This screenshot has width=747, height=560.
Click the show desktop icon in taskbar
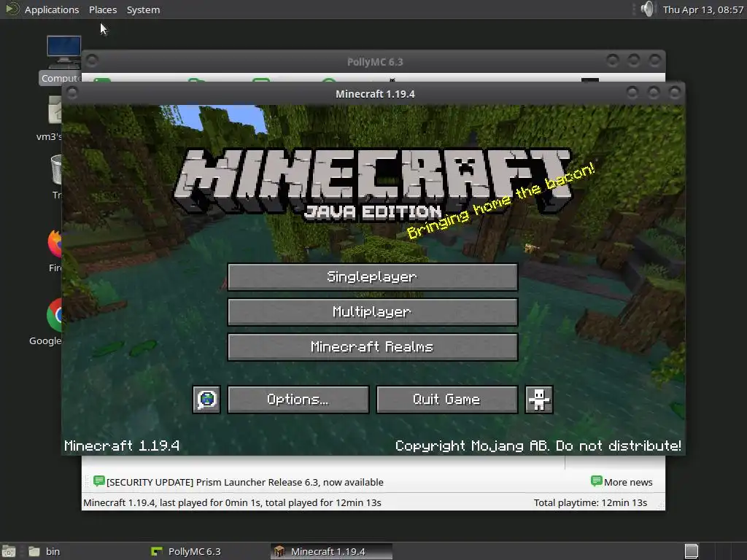pyautogui.click(x=9, y=551)
